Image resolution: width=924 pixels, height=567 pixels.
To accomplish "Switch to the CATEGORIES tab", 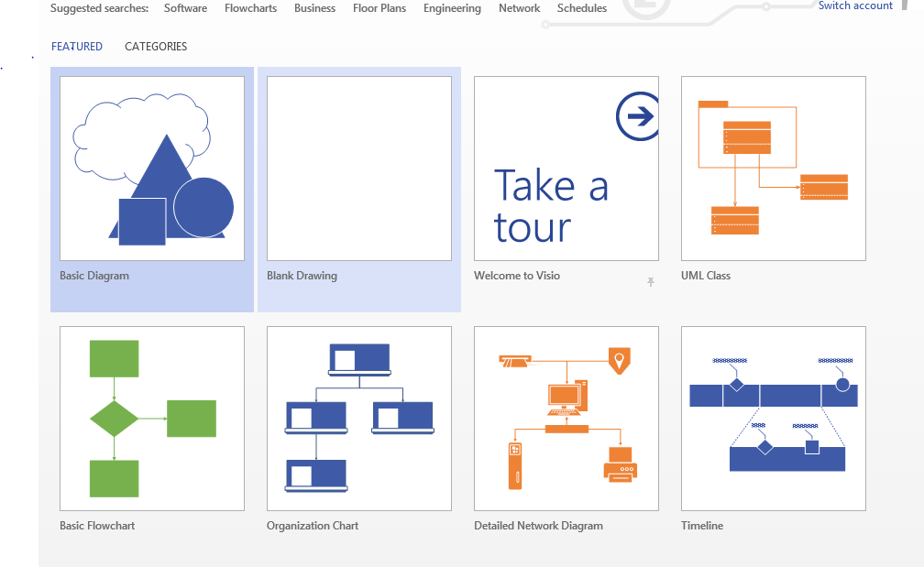I will tap(156, 47).
